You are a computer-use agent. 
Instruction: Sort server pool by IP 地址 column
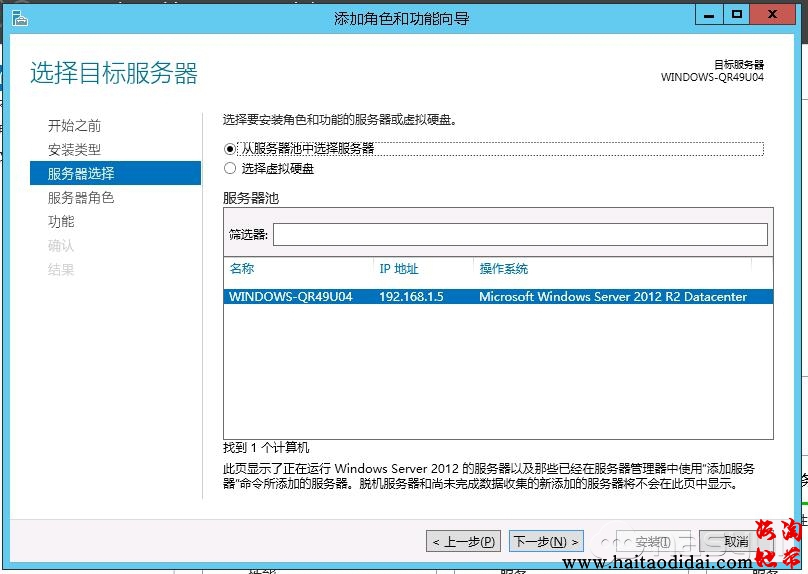point(422,269)
